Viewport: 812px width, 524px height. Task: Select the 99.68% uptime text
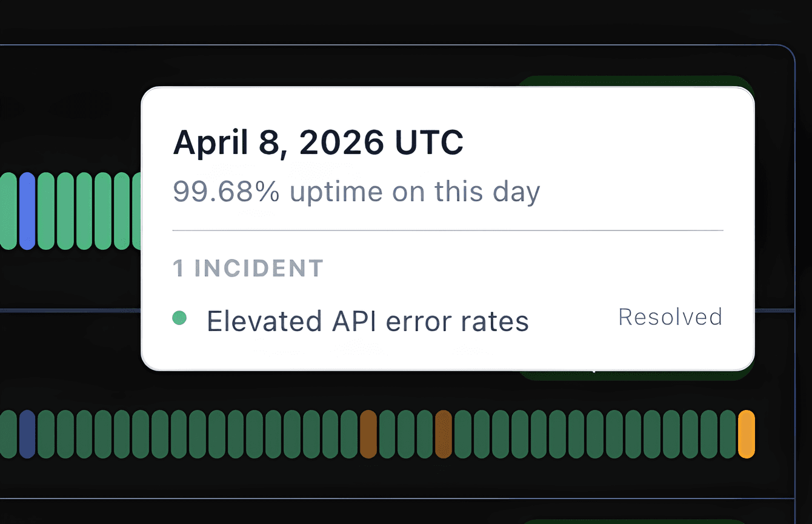356,191
